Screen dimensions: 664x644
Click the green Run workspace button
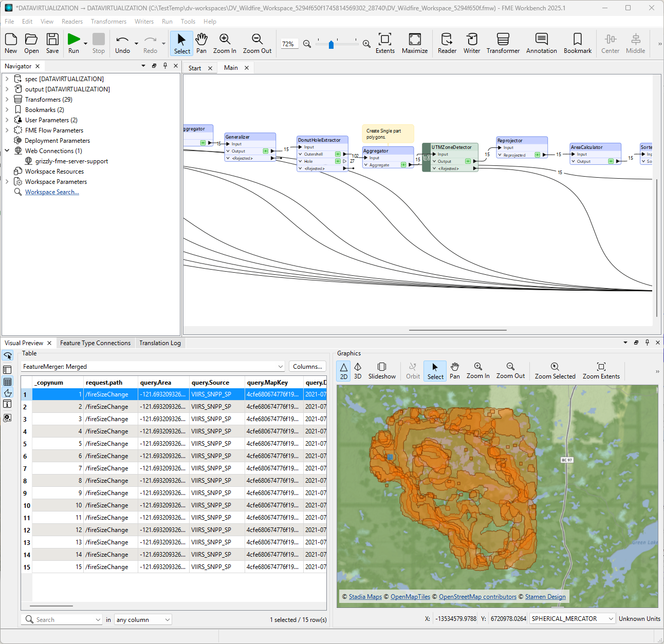pos(74,40)
